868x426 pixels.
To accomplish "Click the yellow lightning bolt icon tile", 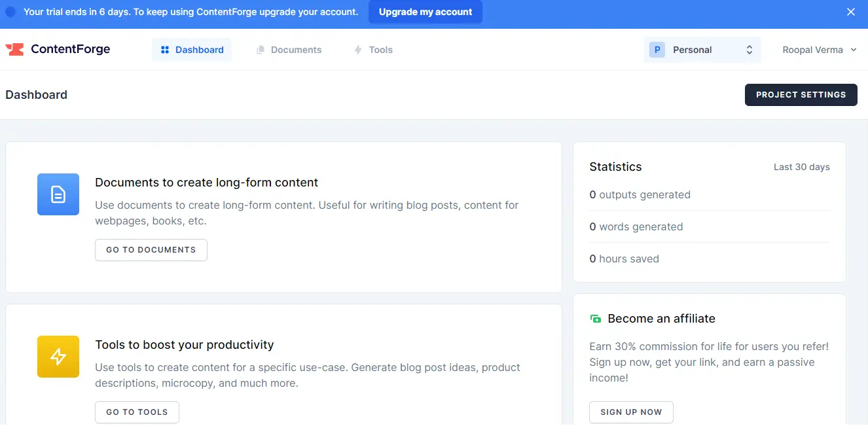I will [58, 357].
